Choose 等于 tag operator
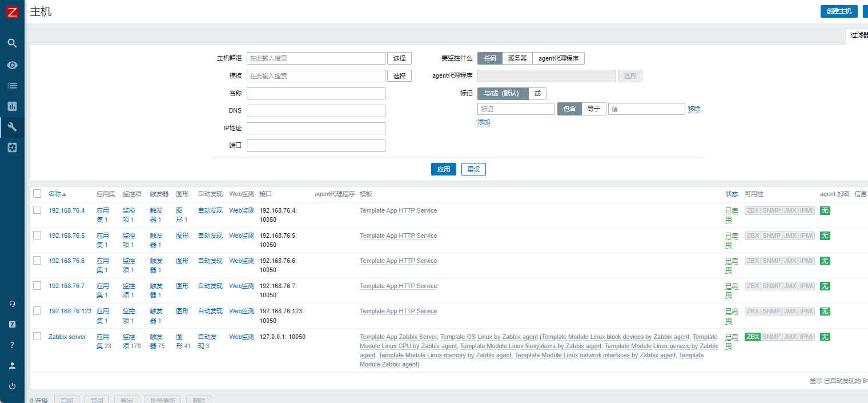 pyautogui.click(x=594, y=109)
